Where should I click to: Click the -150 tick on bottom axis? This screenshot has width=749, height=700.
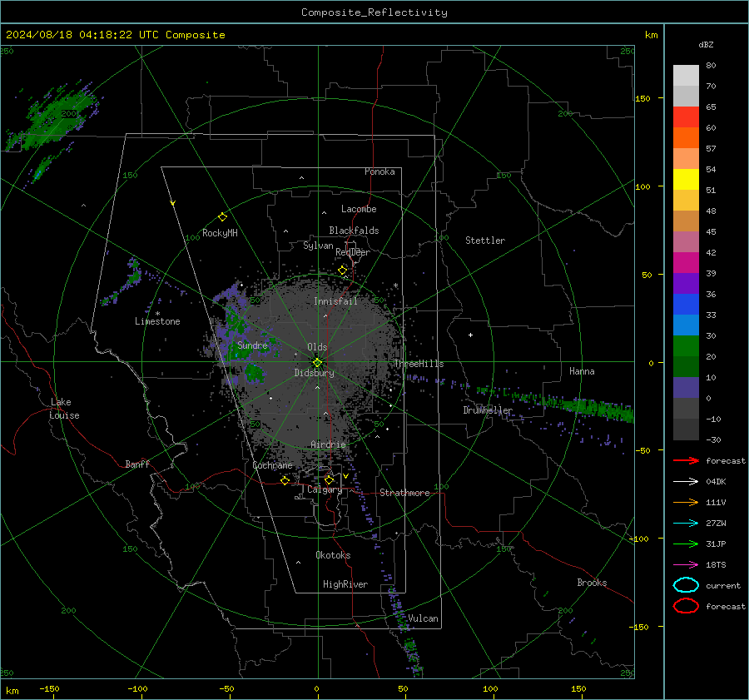(x=49, y=689)
